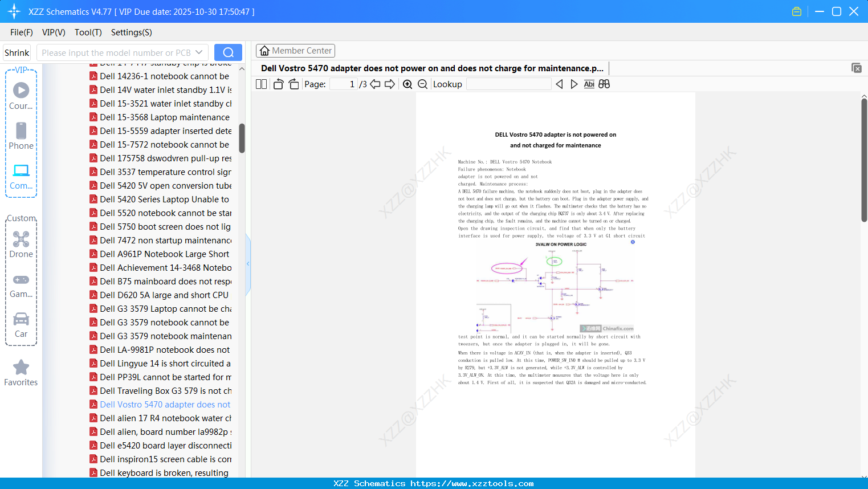868x489 pixels.
Task: Toggle the Abi whole-word match icon
Action: (x=589, y=84)
